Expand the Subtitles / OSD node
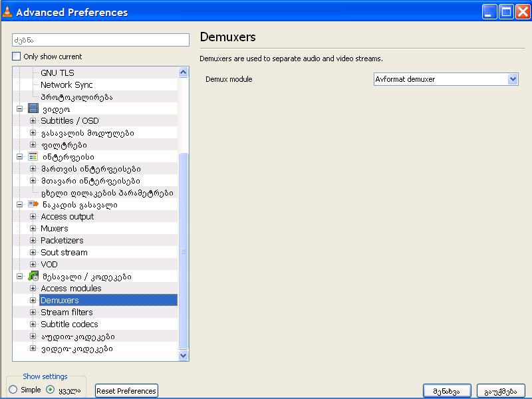Viewport: 532px width, 399px height. [x=33, y=121]
